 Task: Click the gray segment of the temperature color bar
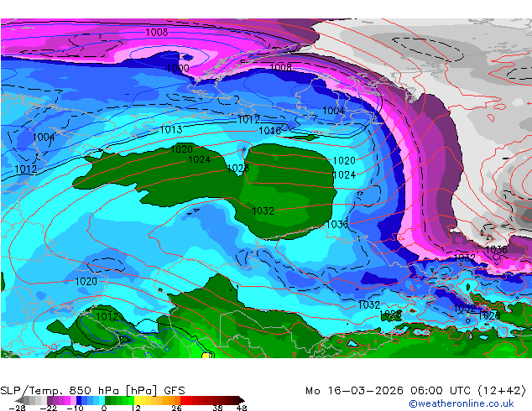[x=35, y=400]
